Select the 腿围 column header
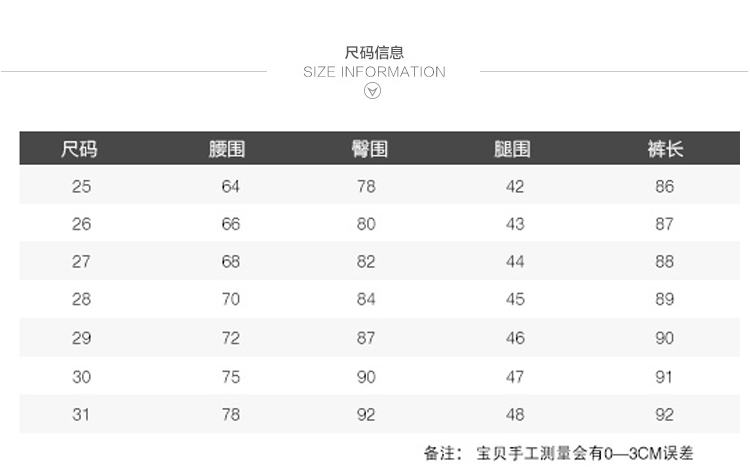This screenshot has width=750, height=468. click(512, 150)
